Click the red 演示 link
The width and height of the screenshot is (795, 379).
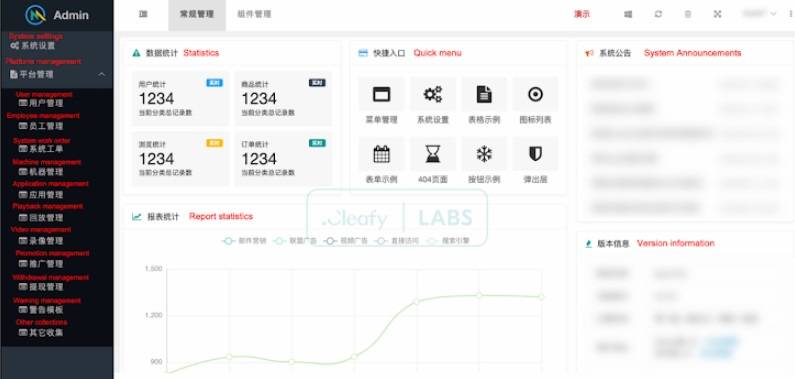point(582,14)
